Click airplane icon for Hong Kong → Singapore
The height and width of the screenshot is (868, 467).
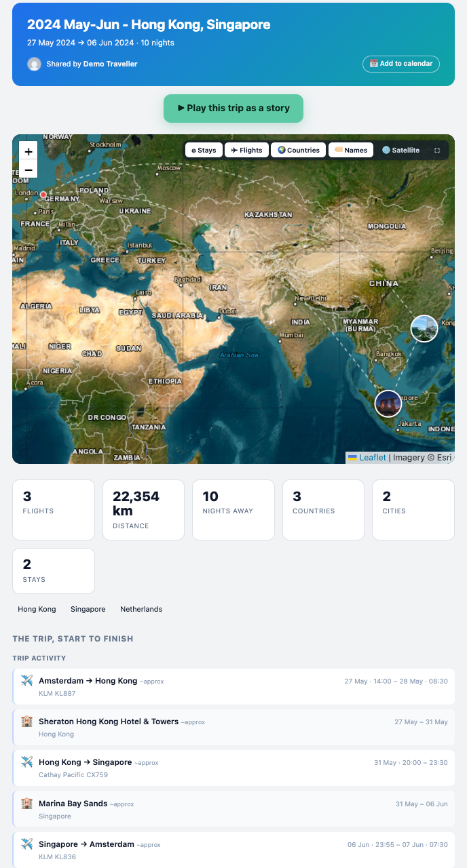(26, 762)
